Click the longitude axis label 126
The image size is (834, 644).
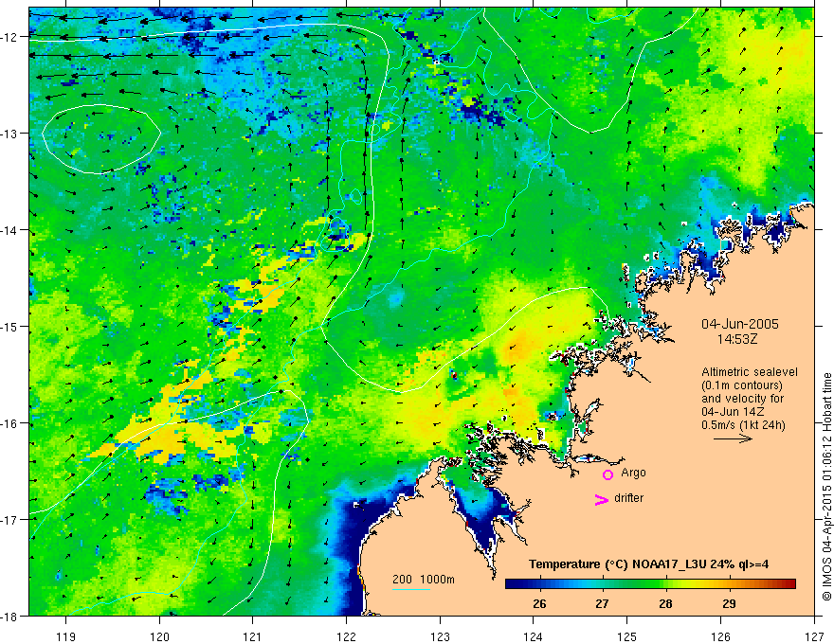720,636
